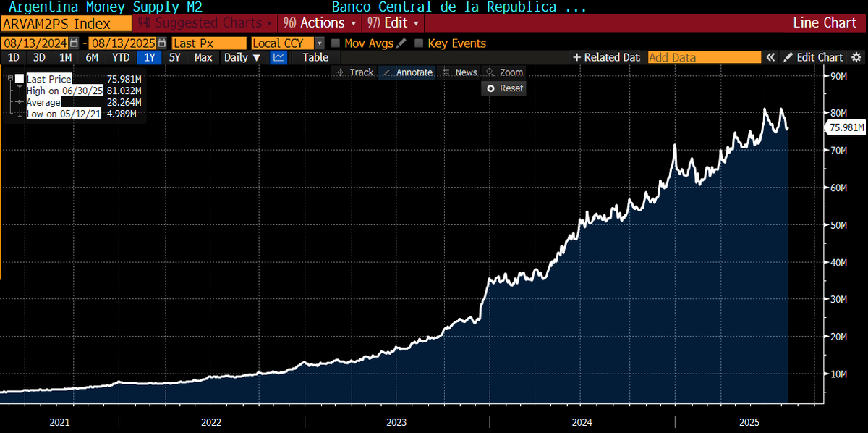Click the 75.981M last price axis label
This screenshot has width=868, height=433.
click(845, 127)
